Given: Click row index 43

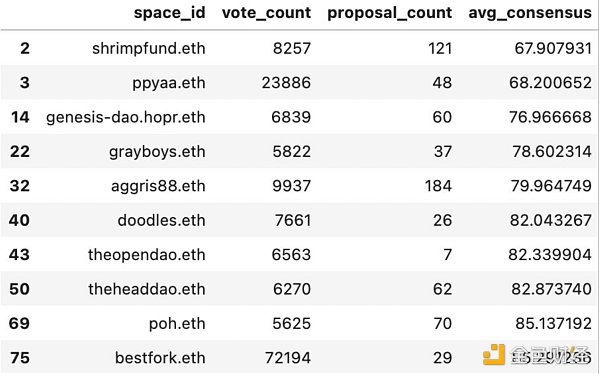Looking at the screenshot, I should click(x=19, y=255).
